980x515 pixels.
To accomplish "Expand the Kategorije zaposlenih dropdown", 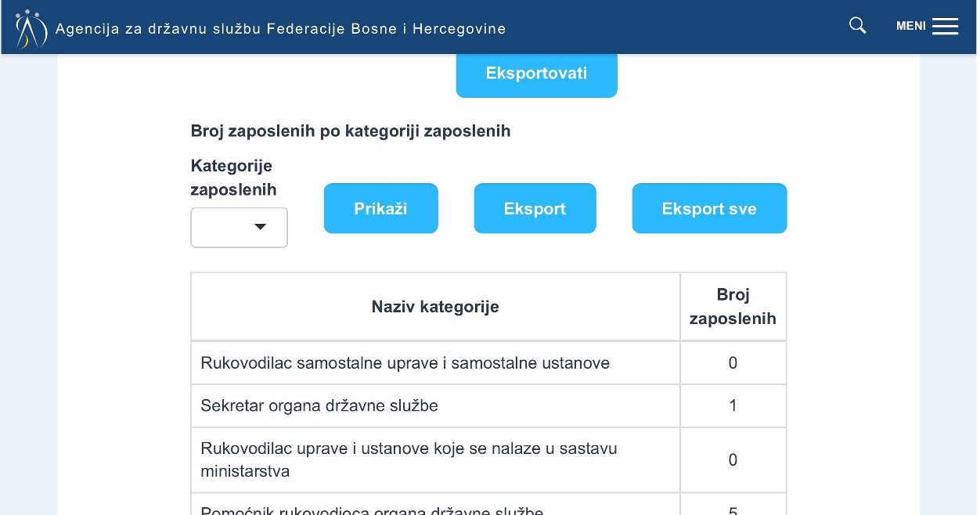I will pos(240,227).
